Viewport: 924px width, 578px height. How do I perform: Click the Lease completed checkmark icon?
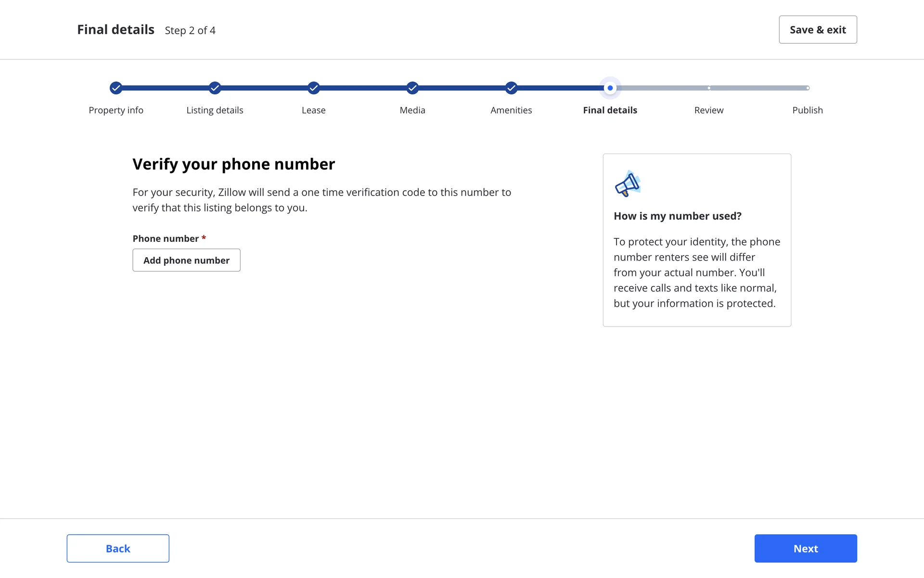tap(314, 88)
